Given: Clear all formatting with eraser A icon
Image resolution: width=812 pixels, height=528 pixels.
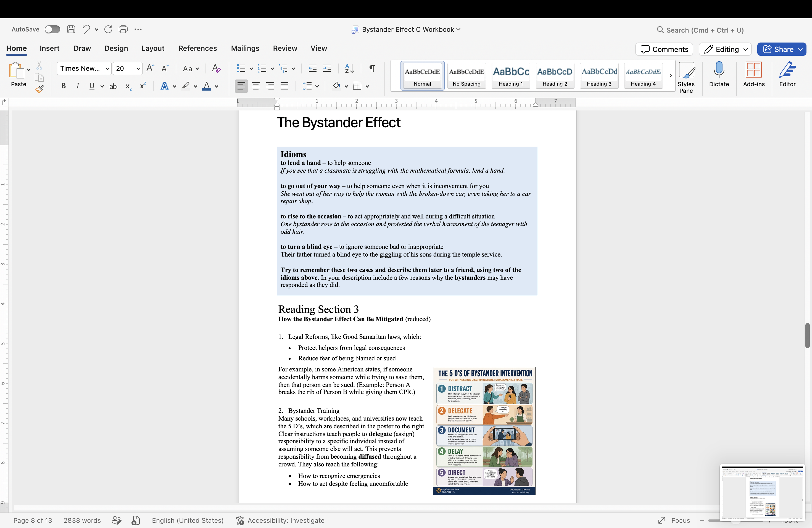Looking at the screenshot, I should [x=216, y=68].
